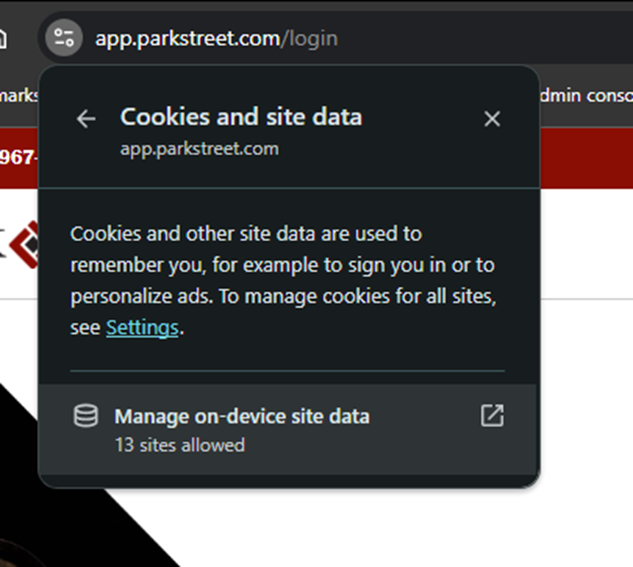
Task: Open the "dmin conso" bookmark
Action: coord(586,96)
